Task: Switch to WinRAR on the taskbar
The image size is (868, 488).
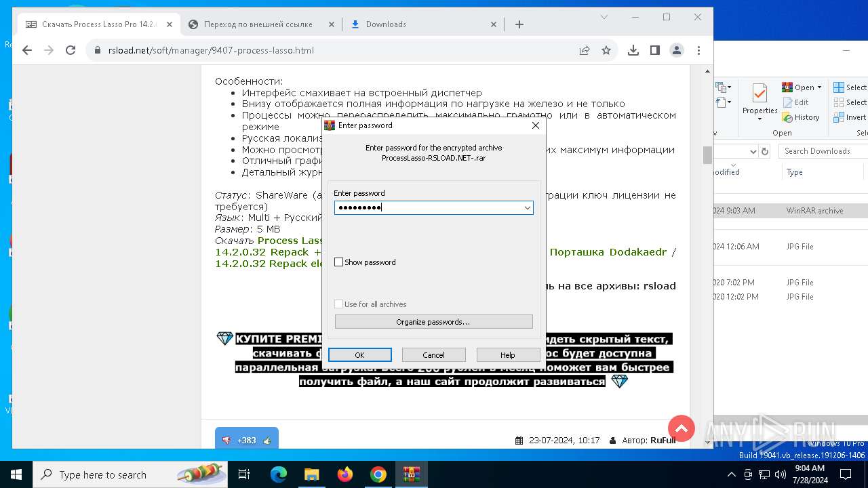Action: 411,474
